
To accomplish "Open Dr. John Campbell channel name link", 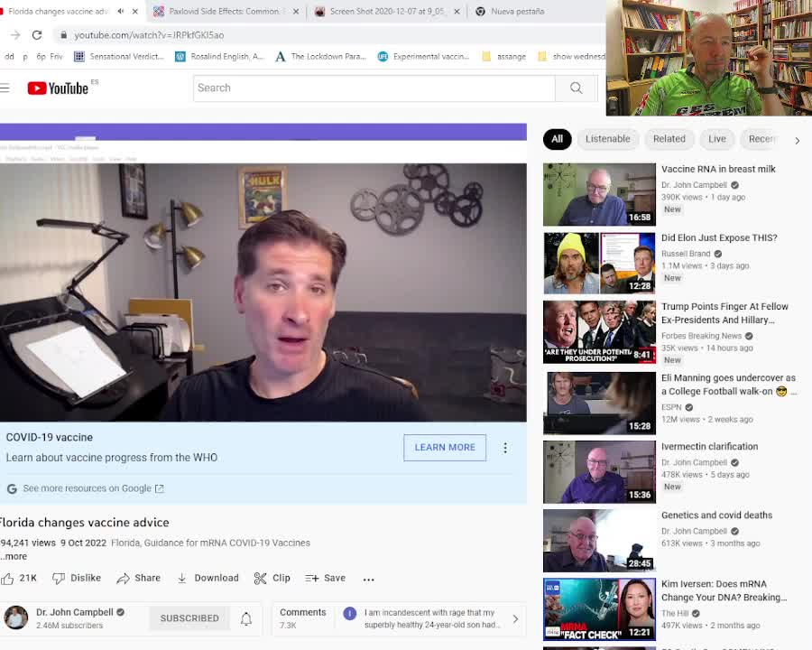I will pyautogui.click(x=75, y=612).
